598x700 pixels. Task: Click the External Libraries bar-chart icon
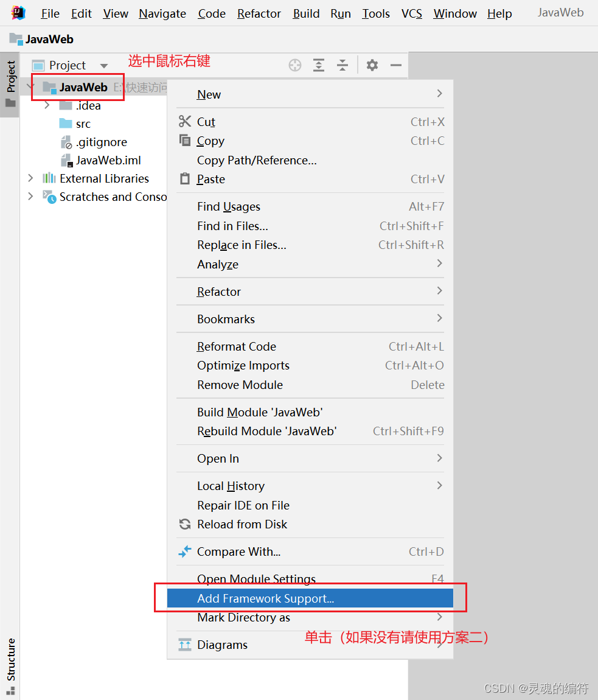(49, 178)
